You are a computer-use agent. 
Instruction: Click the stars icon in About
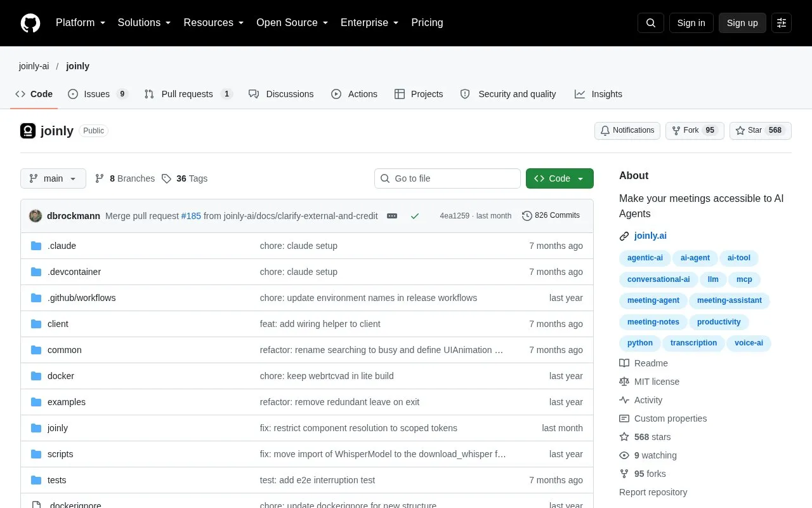624,437
